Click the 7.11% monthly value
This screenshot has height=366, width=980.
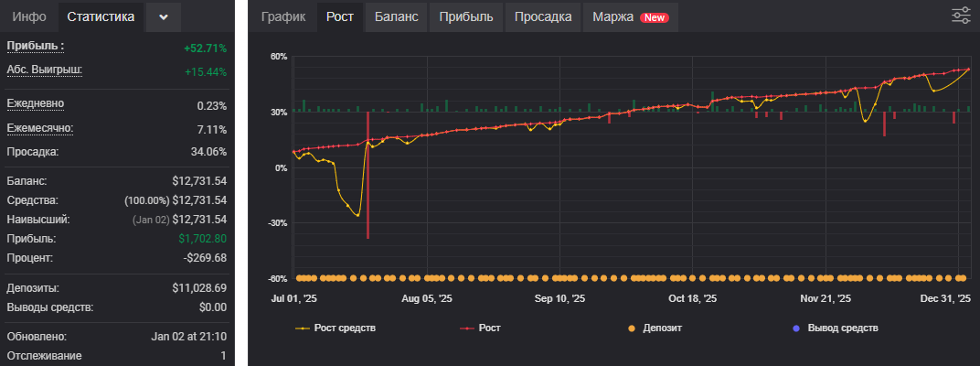click(x=212, y=130)
